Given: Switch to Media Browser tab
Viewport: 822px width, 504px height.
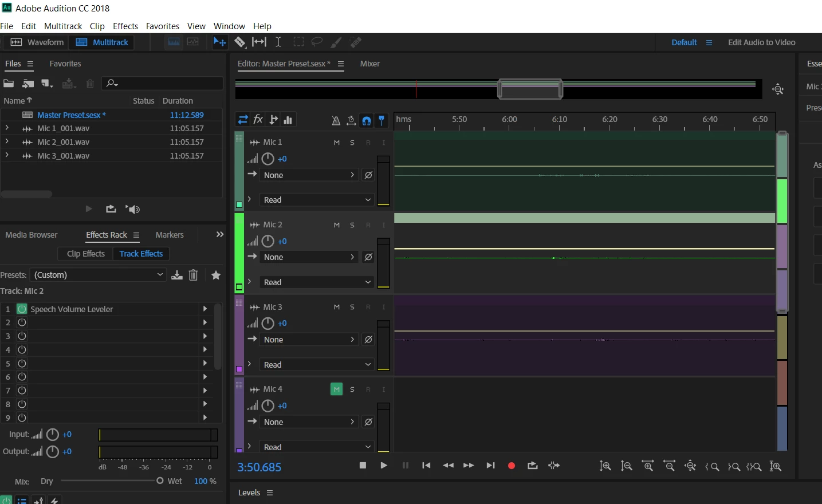Looking at the screenshot, I should tap(32, 235).
